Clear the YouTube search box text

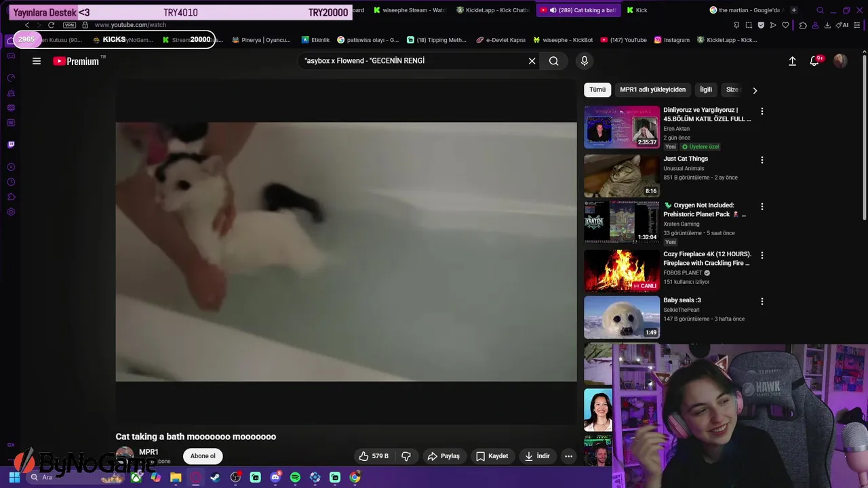coord(532,61)
